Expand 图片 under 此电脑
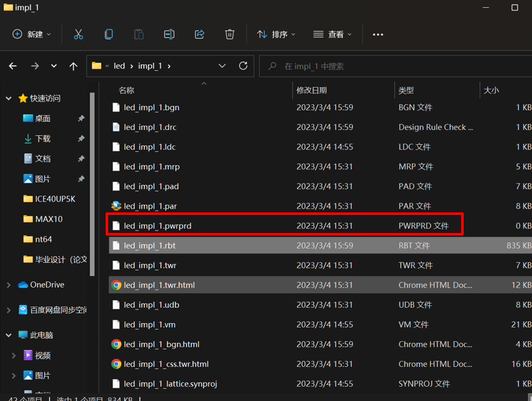This screenshot has width=532, height=401. [x=14, y=376]
